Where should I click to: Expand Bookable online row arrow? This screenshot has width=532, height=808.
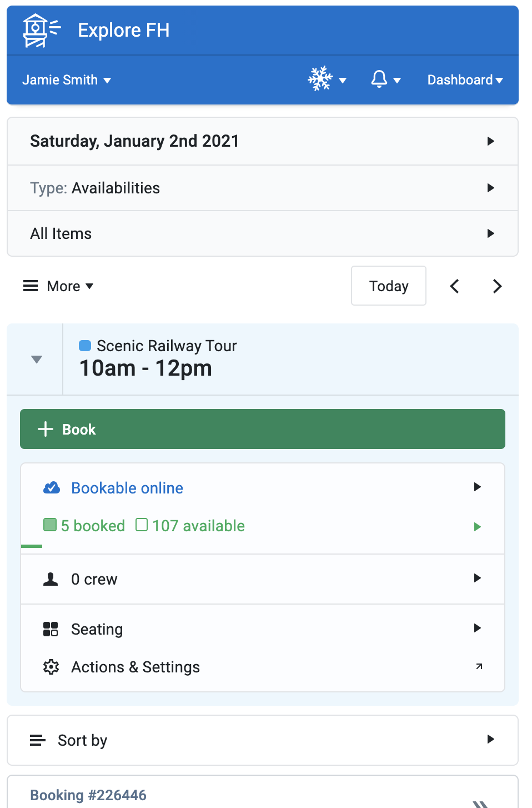(x=477, y=487)
